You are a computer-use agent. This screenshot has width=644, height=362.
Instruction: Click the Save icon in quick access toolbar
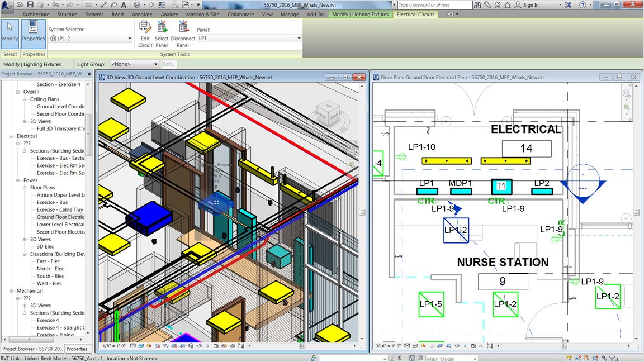[x=30, y=4]
